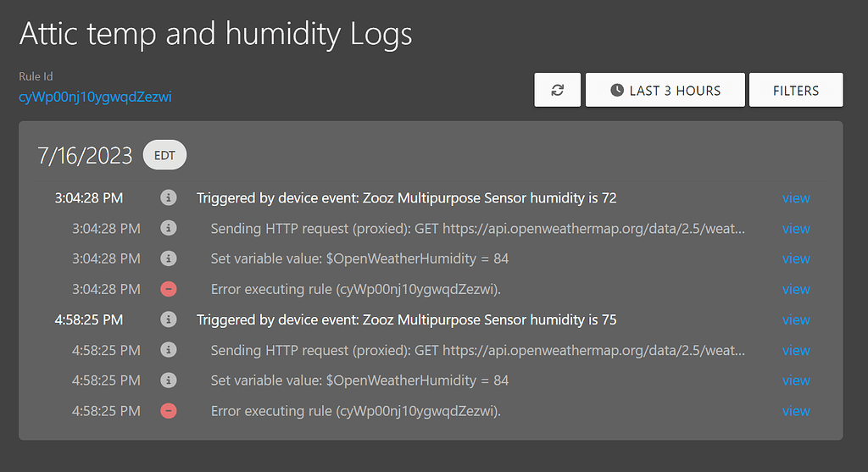View the 3:04:28 HTTP request details
This screenshot has width=868, height=472.
pos(795,229)
